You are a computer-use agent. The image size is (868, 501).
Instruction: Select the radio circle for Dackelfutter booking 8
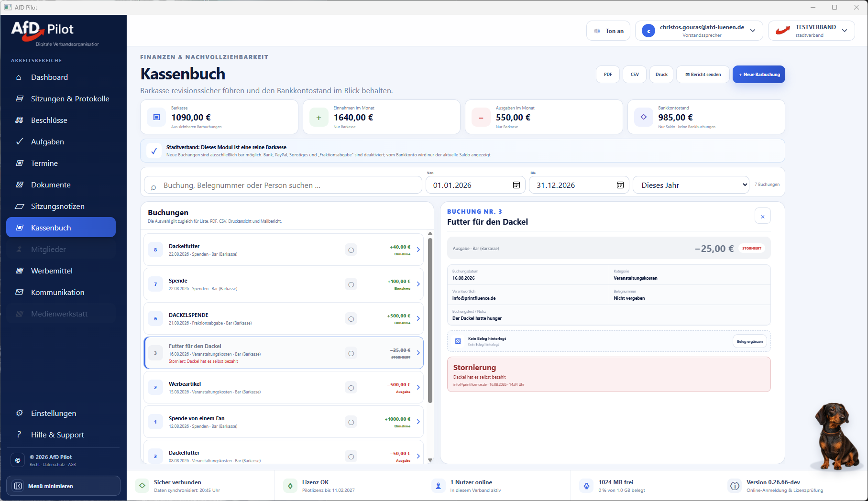tap(351, 250)
